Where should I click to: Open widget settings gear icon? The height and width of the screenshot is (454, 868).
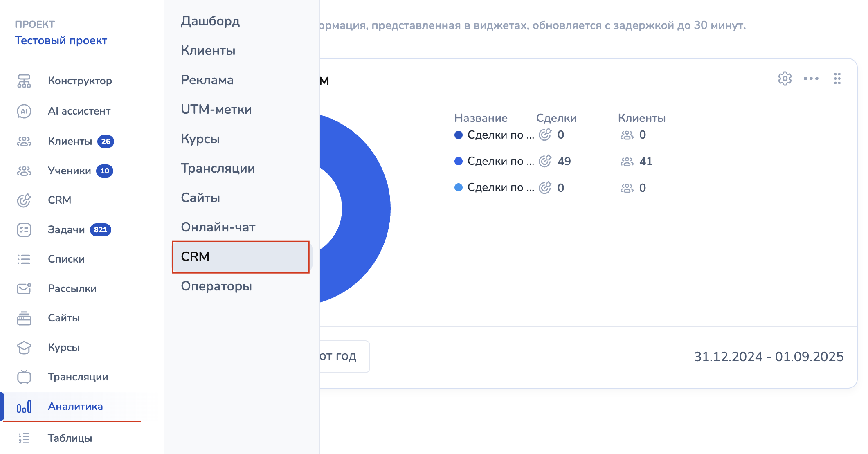(785, 79)
